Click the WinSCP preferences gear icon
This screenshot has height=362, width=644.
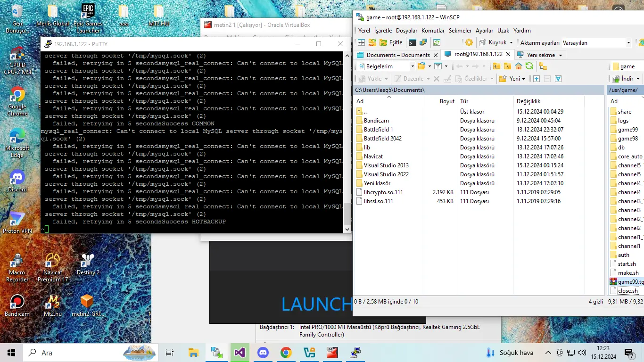pyautogui.click(x=469, y=42)
